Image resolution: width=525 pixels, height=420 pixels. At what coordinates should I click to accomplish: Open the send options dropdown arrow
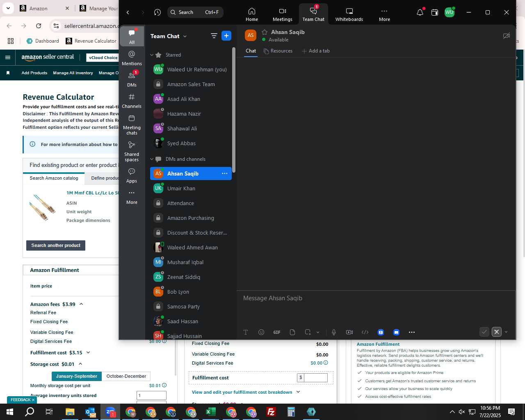(x=506, y=332)
